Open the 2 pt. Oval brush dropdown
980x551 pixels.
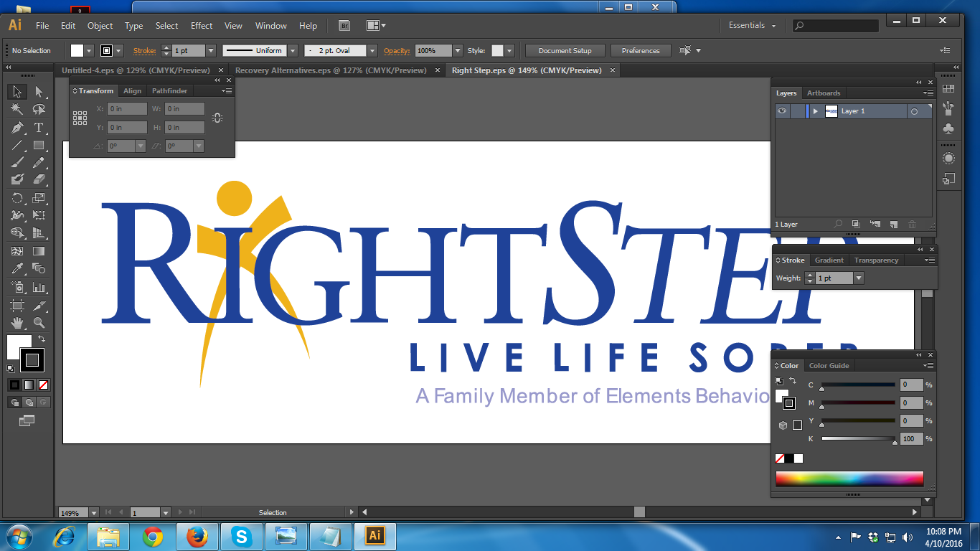(x=372, y=51)
